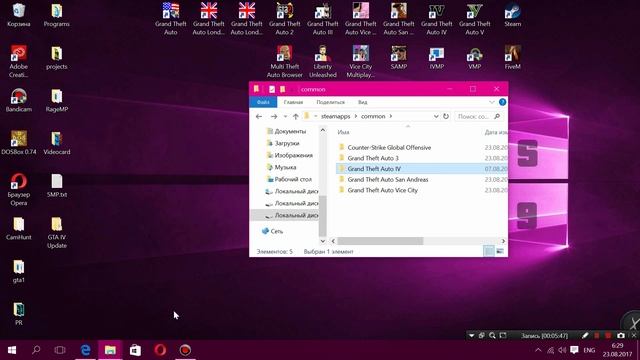
Task: Click the Explorer search box
Action: click(479, 116)
